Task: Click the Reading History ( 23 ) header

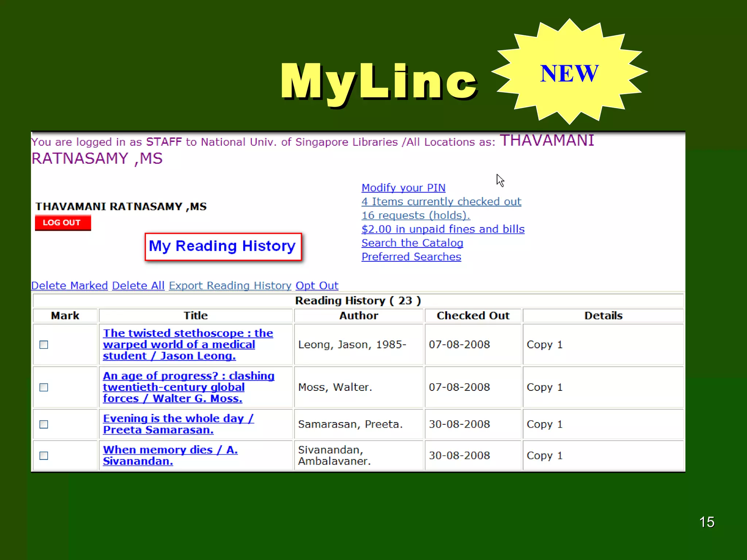Action: point(358,301)
